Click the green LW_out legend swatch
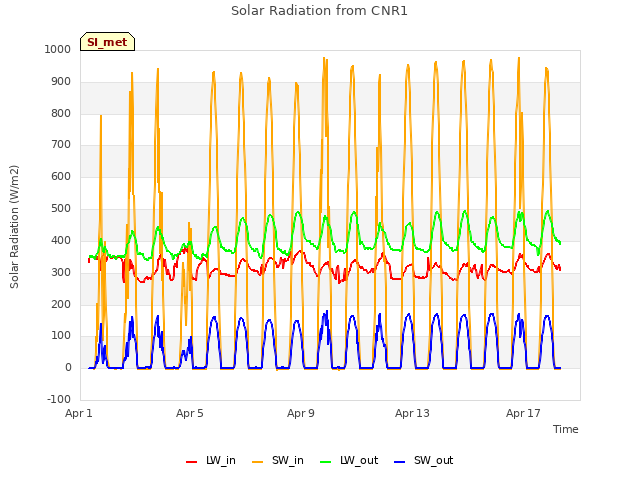This screenshot has height=480, width=640. (325, 462)
